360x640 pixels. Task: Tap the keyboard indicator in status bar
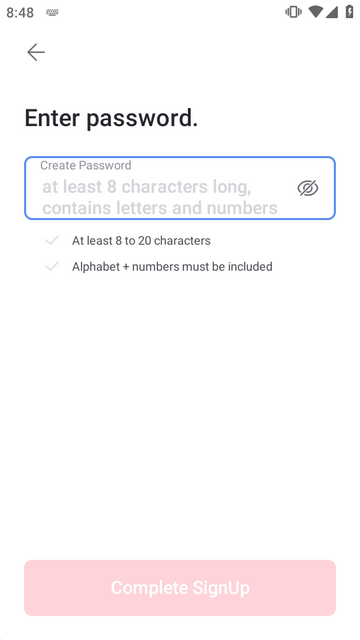point(52,13)
